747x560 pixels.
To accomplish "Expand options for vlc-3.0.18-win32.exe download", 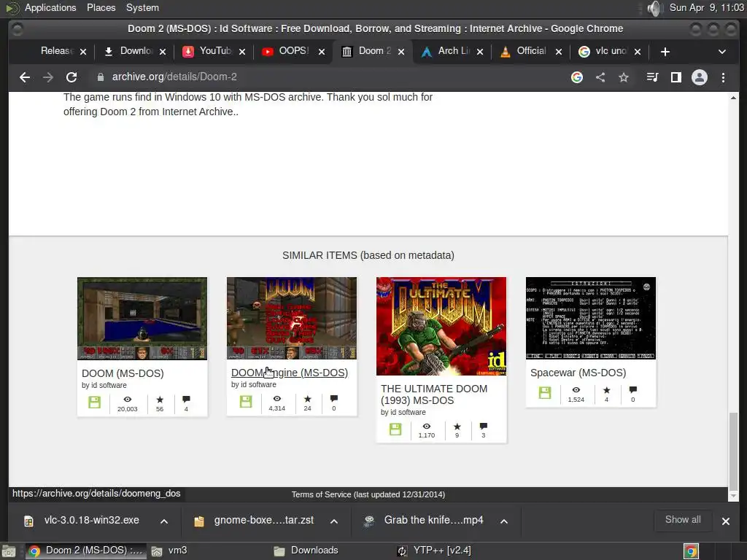I will (x=164, y=521).
